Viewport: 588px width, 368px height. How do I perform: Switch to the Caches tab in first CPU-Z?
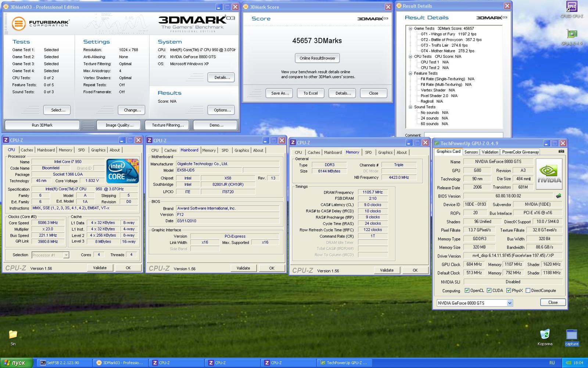tap(27, 150)
